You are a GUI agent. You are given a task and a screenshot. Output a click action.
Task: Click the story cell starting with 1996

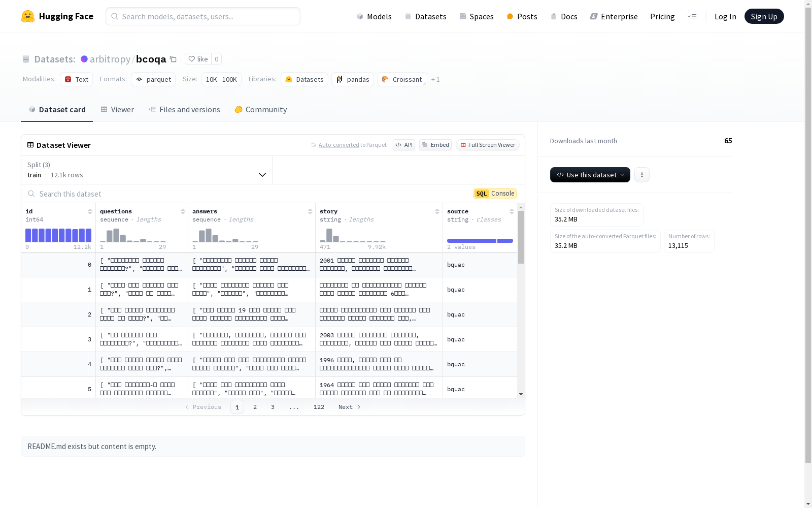[379, 364]
